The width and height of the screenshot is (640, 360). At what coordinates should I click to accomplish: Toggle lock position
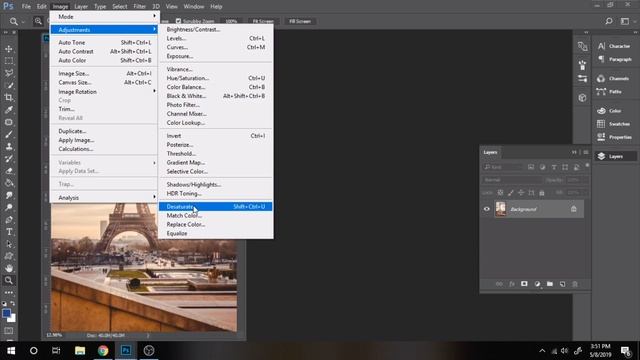(521, 192)
